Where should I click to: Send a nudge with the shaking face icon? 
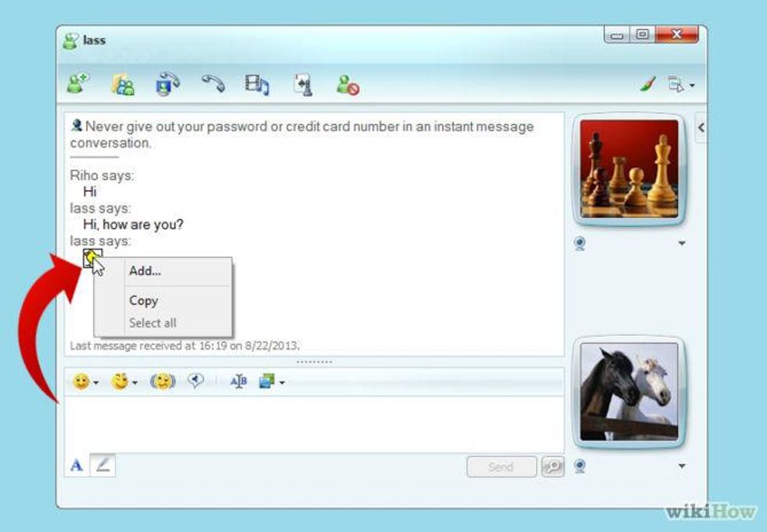pos(163,382)
